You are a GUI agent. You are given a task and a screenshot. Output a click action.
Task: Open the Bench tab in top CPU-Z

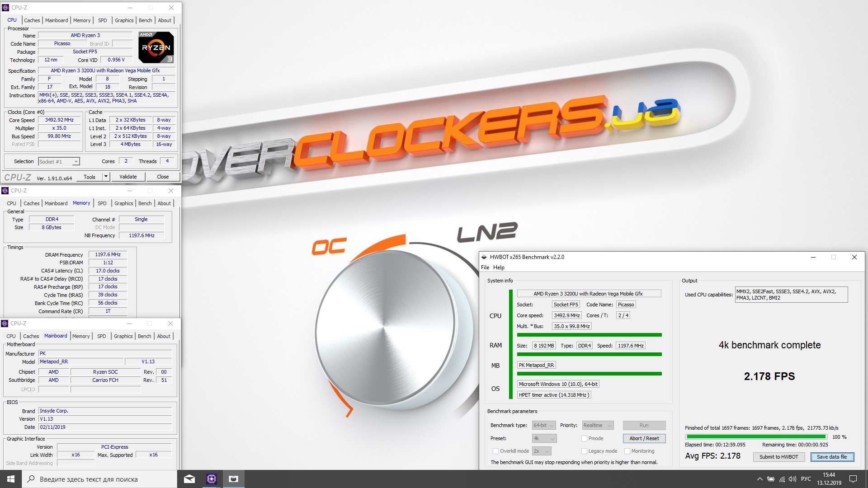tap(145, 20)
